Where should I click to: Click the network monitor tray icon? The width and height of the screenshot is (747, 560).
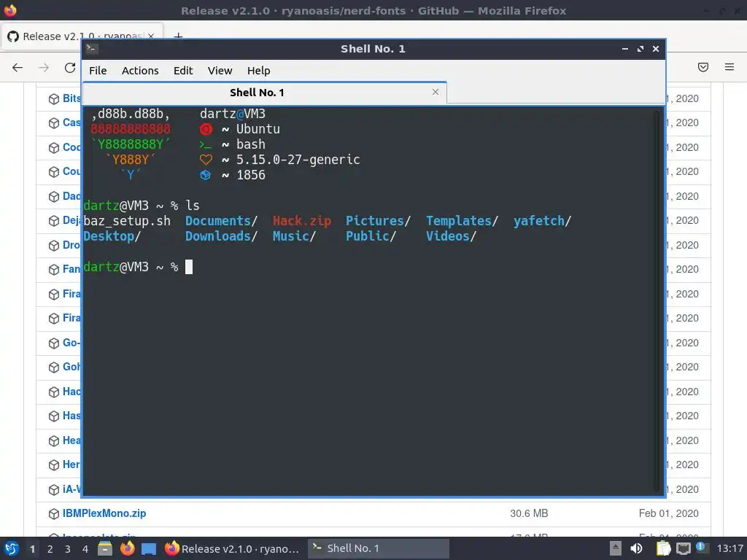point(684,549)
